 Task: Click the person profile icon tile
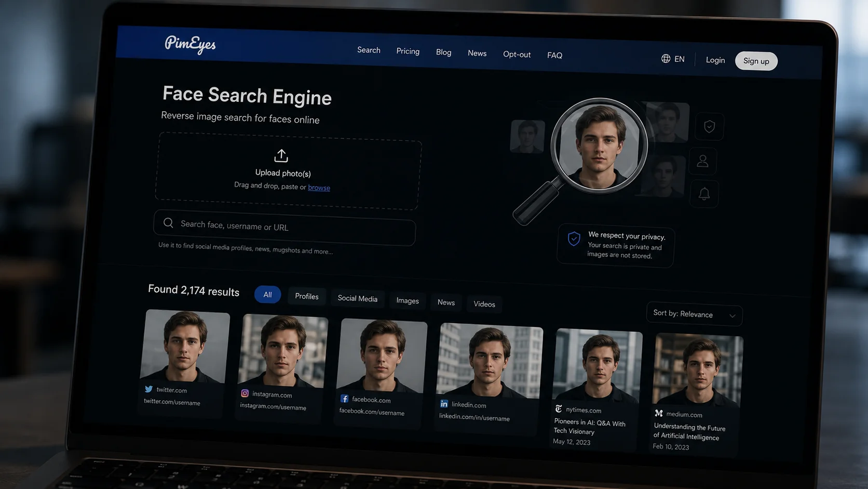[702, 161]
